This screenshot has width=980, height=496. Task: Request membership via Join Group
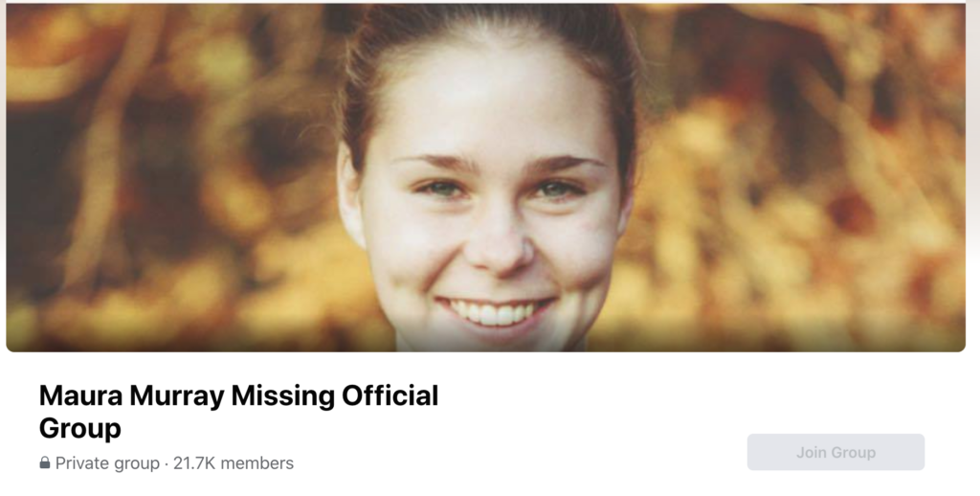pyautogui.click(x=835, y=452)
